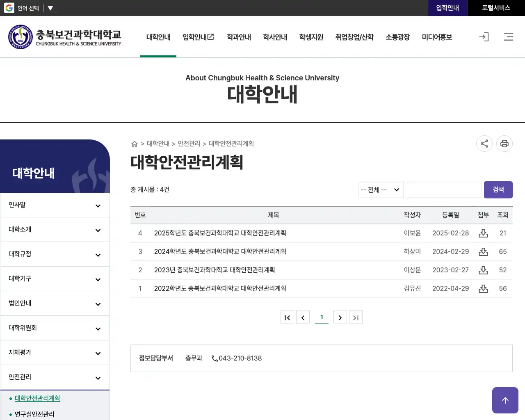This screenshot has width=525, height=420.
Task: Collapse the 안전관리 sidebar section
Action: click(55, 377)
